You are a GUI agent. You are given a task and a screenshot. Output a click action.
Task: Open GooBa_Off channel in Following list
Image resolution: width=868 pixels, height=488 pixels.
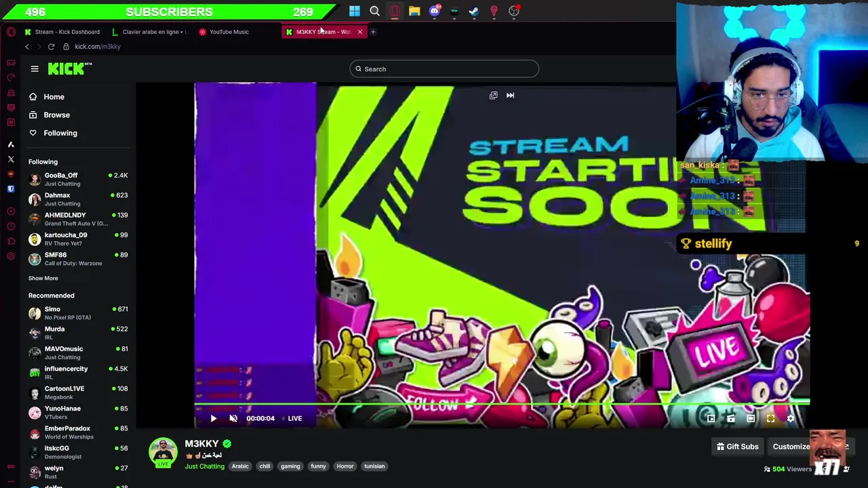[78, 179]
